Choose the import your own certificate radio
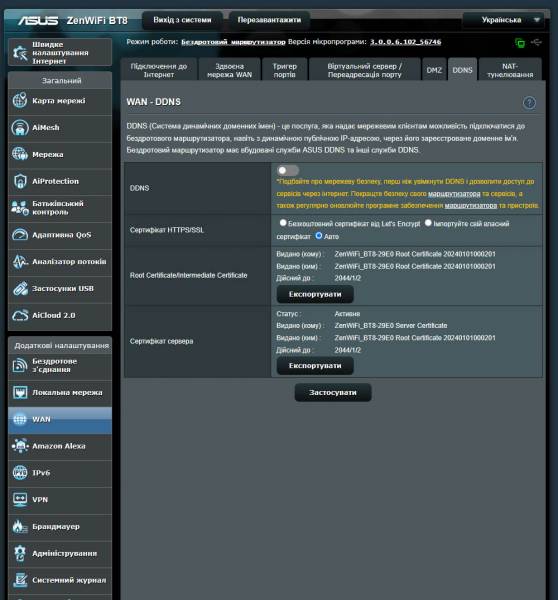558x600 pixels. pos(428,222)
